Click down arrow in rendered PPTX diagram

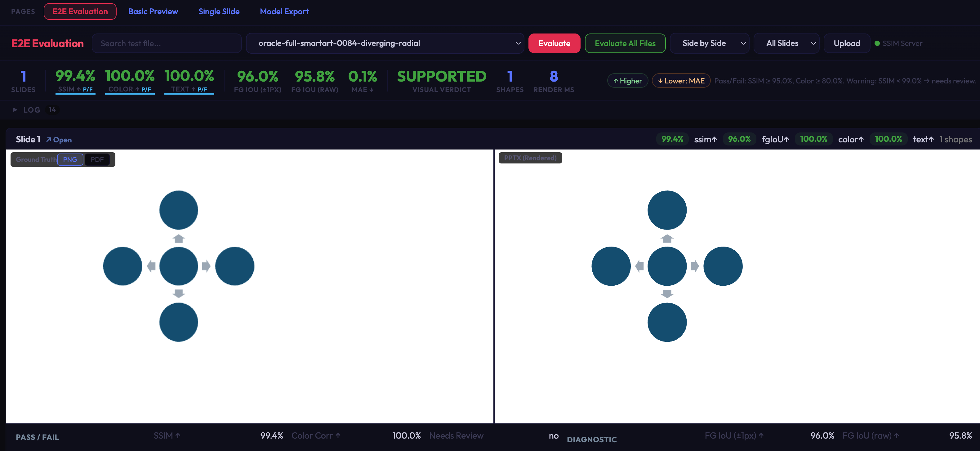pyautogui.click(x=667, y=293)
